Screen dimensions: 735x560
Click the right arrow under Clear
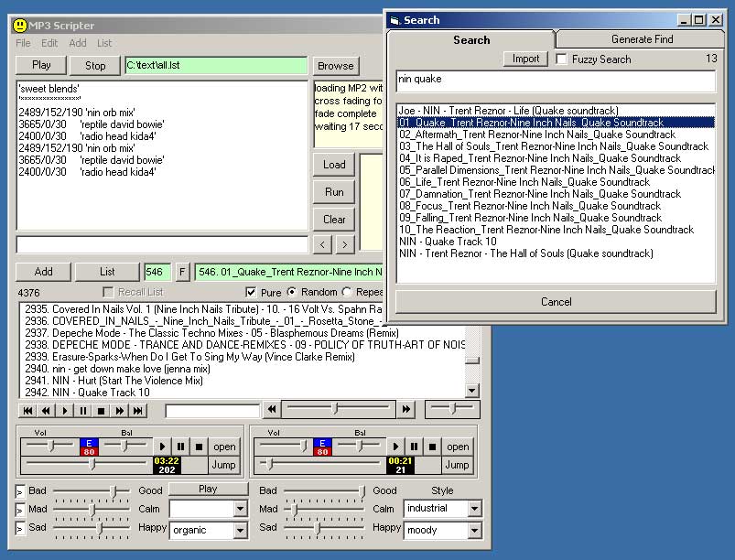pos(345,244)
